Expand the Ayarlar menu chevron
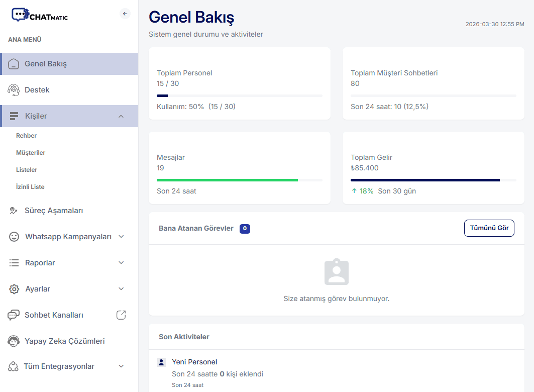 (121, 289)
